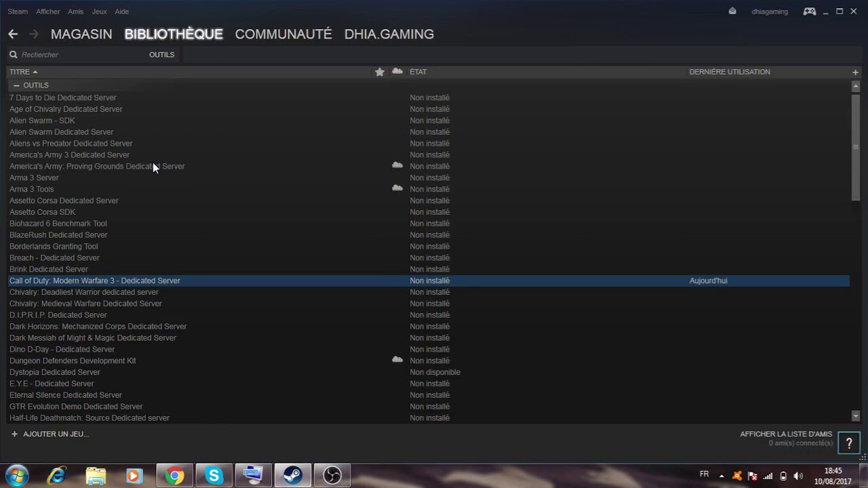Sort by ÉTAT column header
Screen dimensions: 868x488
pos(418,72)
